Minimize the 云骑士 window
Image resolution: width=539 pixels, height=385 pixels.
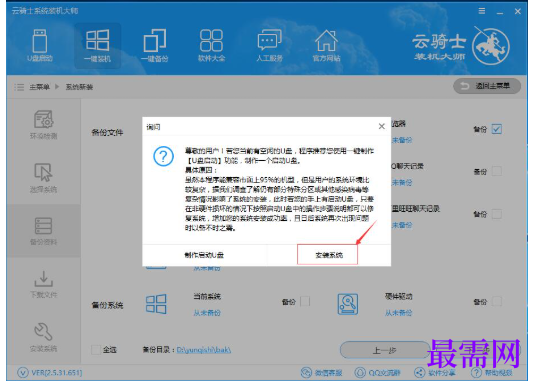500,12
